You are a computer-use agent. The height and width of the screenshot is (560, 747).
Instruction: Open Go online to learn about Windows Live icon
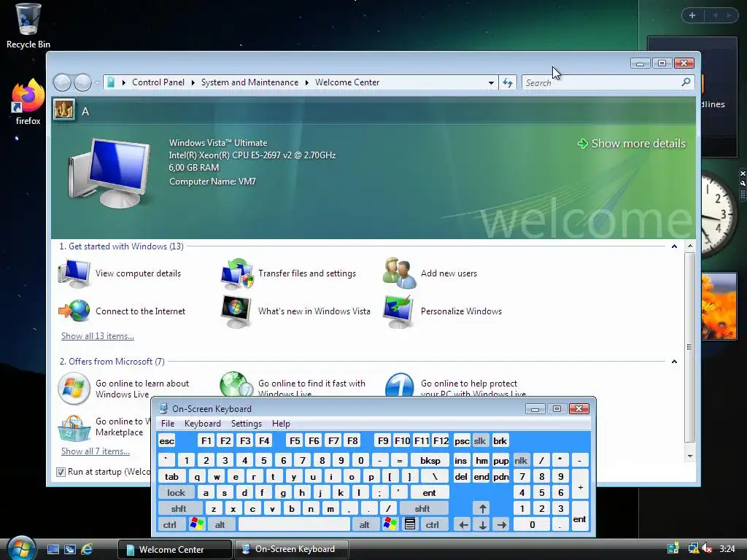(74, 389)
